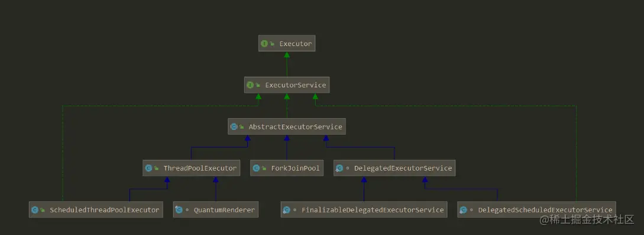Select the DelegatedScheduledExecutorService box
The width and height of the screenshot is (644, 235).
click(x=536, y=210)
